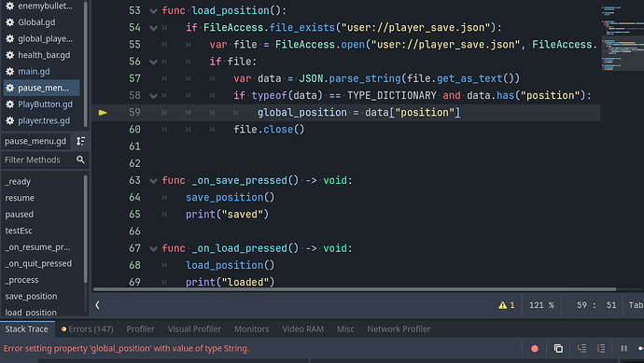Fold the line 58 if-typeof block

pos(154,96)
